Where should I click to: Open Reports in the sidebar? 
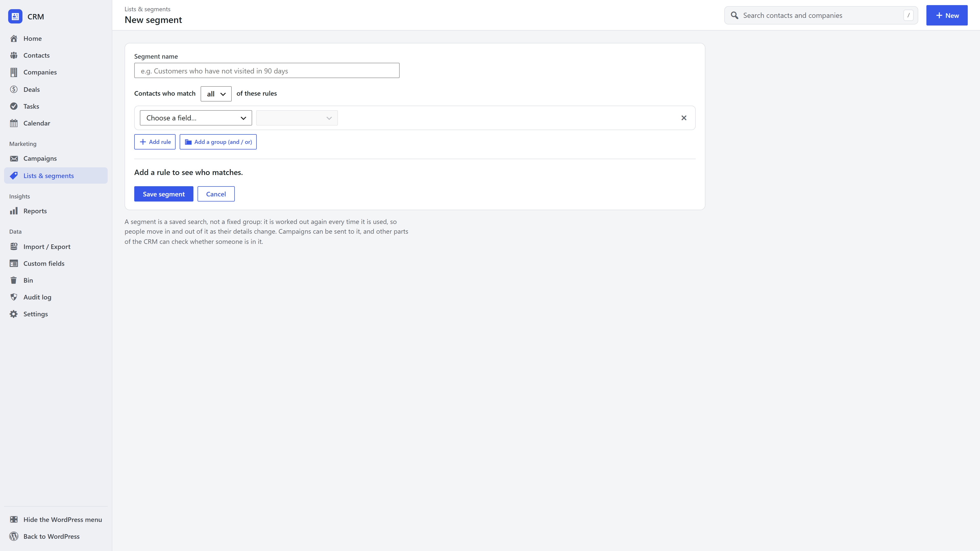pos(56,211)
